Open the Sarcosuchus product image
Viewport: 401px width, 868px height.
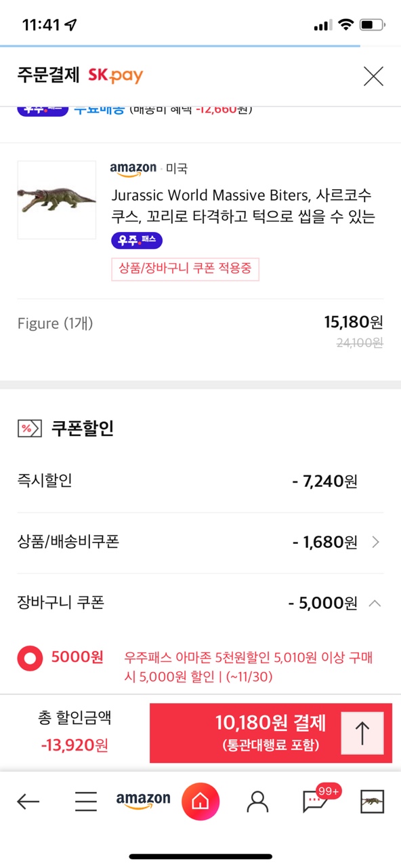[57, 200]
